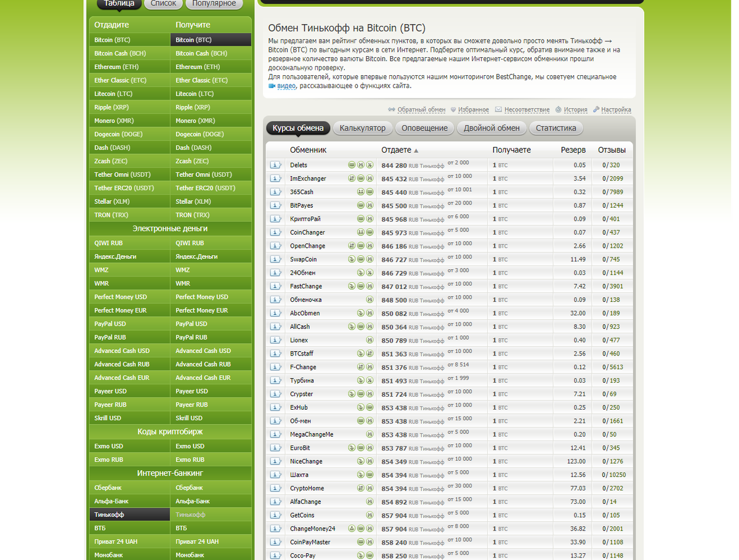Switch to Двойной обмен tab
This screenshot has width=739, height=560.
tap(492, 128)
